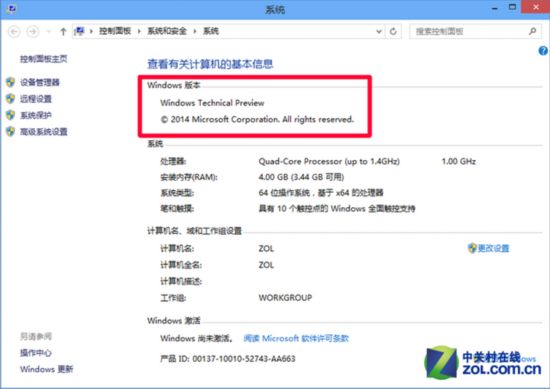Click Windows 尚未激活 status text
This screenshot has height=389, width=550.
click(196, 338)
